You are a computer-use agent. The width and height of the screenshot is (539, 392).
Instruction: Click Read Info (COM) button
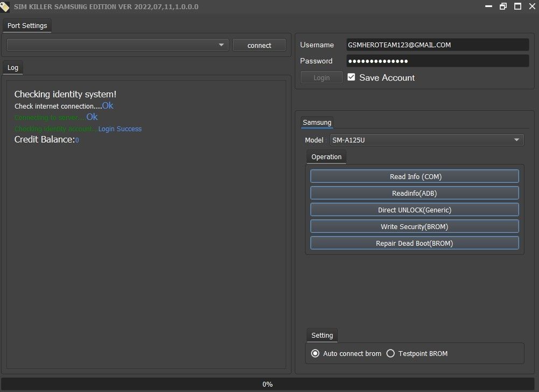(x=415, y=176)
